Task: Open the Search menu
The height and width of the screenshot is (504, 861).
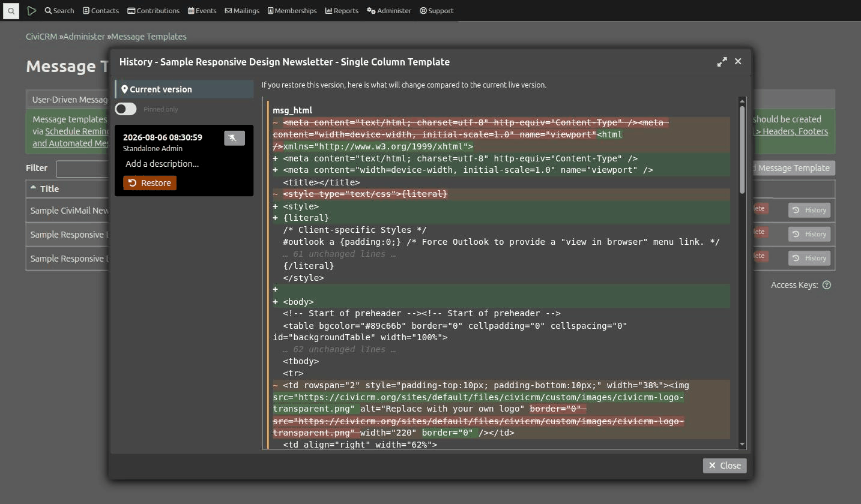Action: coord(59,11)
